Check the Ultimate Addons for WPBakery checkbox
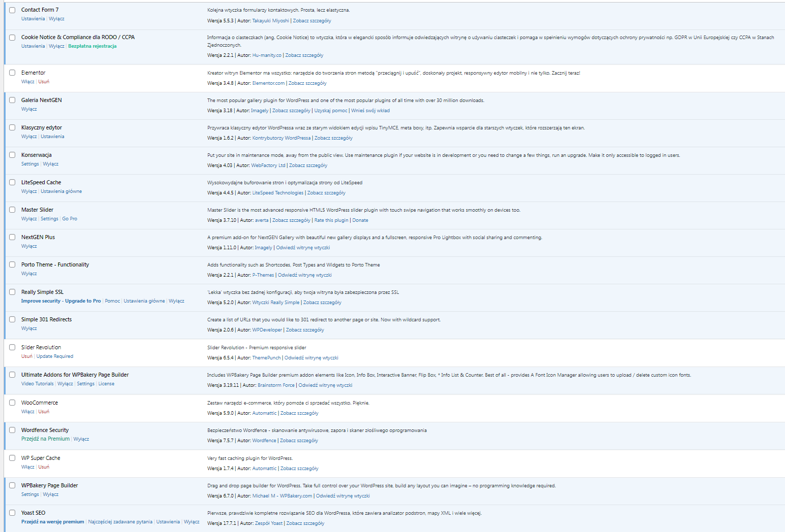785x532 pixels. coord(12,375)
